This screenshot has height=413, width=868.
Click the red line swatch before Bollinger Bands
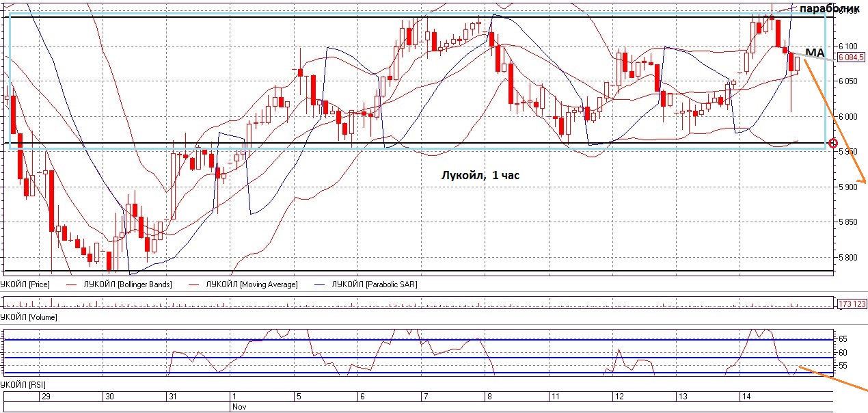click(x=71, y=284)
